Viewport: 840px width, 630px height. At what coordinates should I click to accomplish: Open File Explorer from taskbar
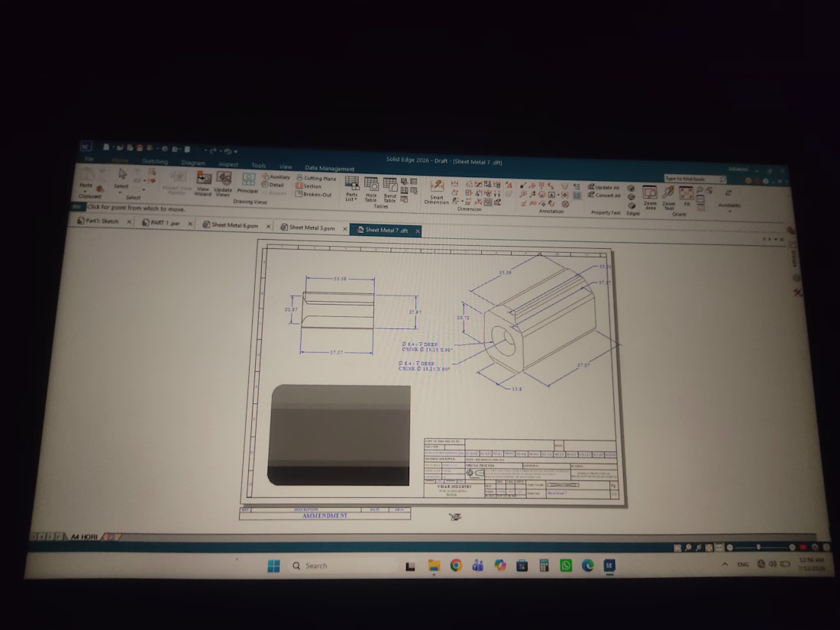pyautogui.click(x=434, y=565)
